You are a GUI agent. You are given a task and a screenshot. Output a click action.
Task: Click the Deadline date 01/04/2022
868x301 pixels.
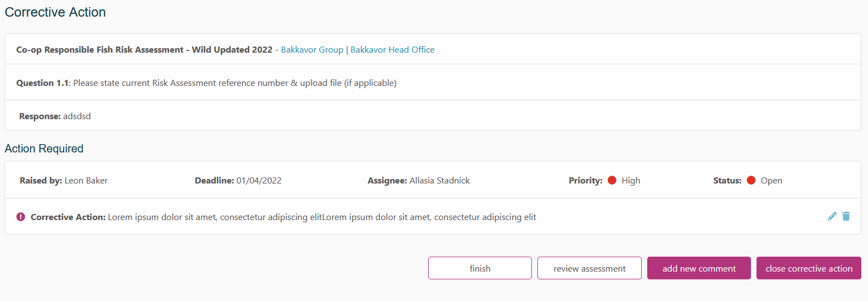point(259,181)
